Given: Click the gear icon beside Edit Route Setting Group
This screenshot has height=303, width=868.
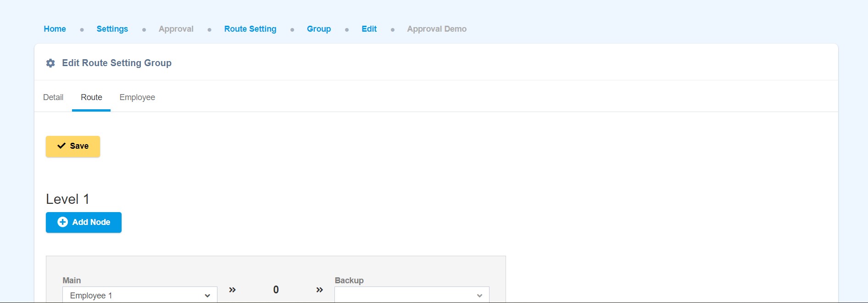Looking at the screenshot, I should [50, 63].
